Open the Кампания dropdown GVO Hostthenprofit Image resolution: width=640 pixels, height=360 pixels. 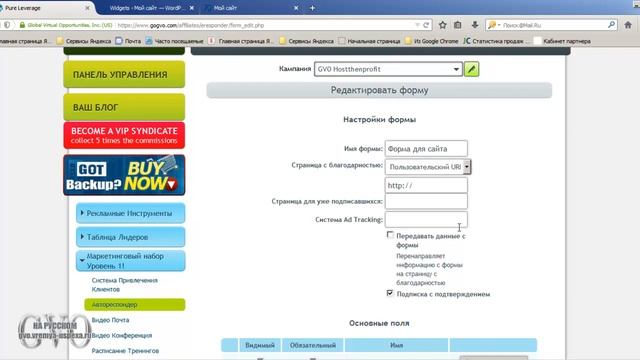click(x=388, y=69)
